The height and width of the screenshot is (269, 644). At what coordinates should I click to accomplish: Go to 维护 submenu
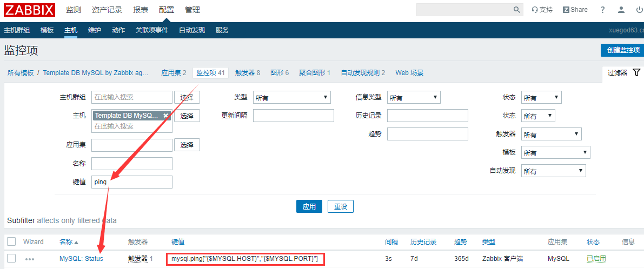click(95, 30)
